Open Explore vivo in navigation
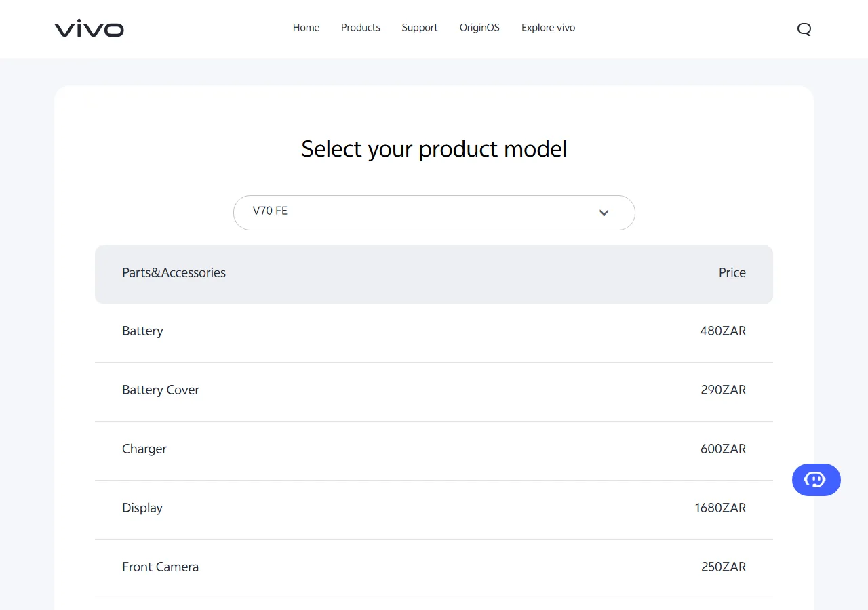868x610 pixels. [548, 28]
